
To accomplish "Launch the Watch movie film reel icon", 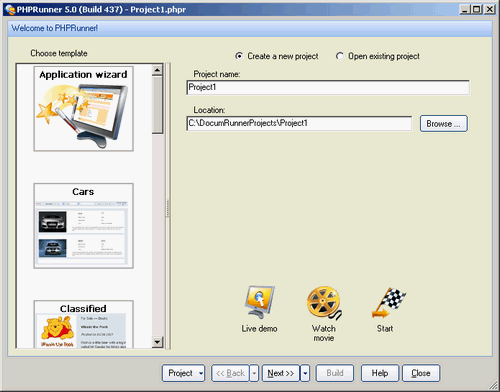I will [x=324, y=303].
